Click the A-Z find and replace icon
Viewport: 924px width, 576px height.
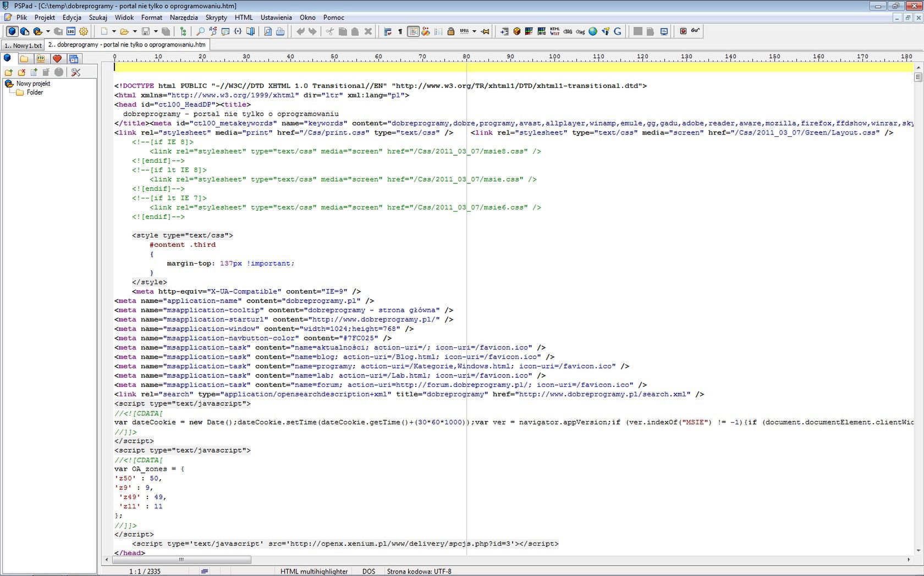tap(213, 31)
